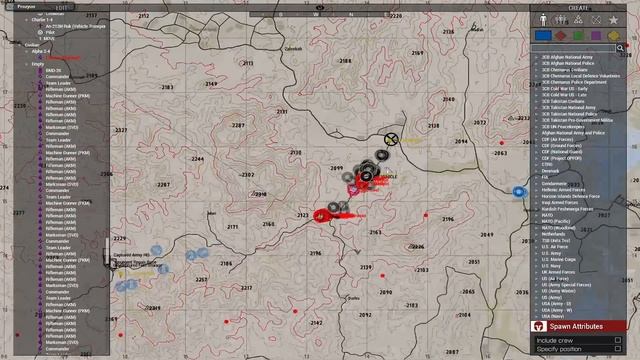Expand 3CB Chernarus Civilians faction

point(536,70)
